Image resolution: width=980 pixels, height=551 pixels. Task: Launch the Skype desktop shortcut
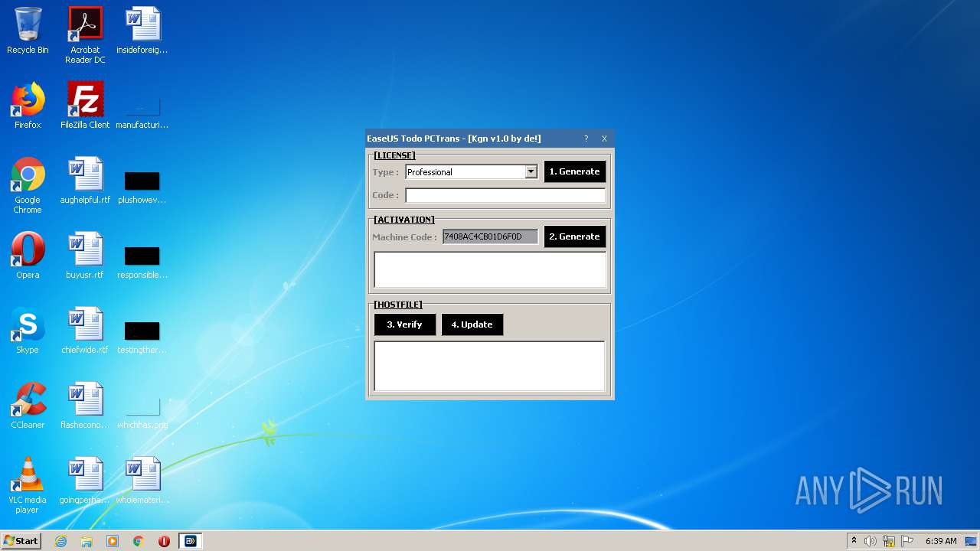(28, 331)
